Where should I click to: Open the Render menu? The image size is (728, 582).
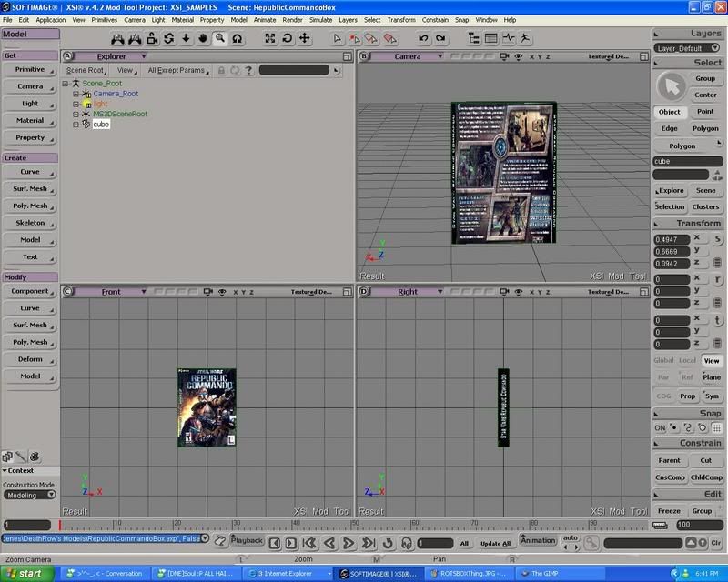pyautogui.click(x=292, y=20)
